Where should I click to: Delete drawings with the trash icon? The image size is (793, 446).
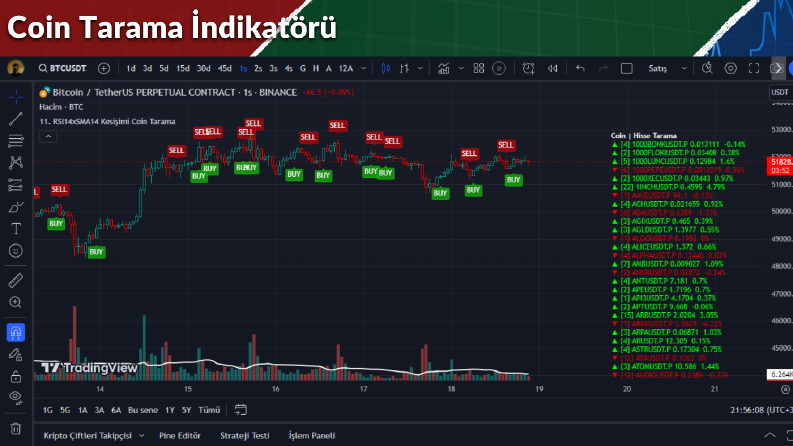click(16, 428)
